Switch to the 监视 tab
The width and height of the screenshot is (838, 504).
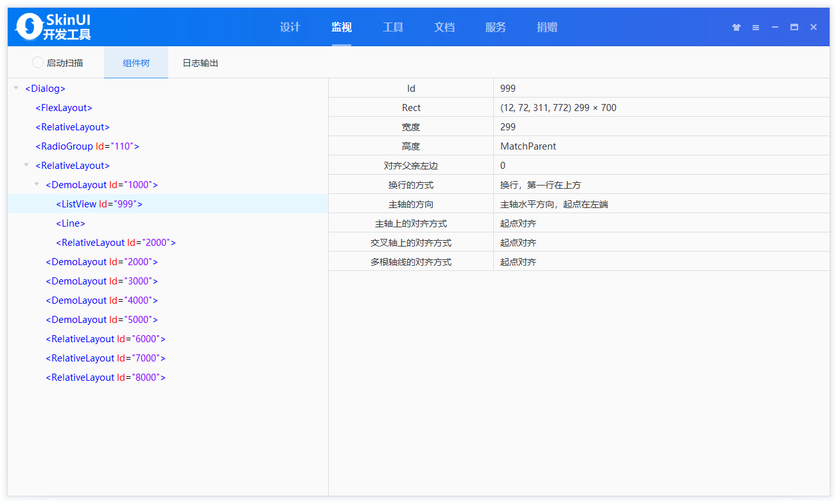pyautogui.click(x=342, y=27)
